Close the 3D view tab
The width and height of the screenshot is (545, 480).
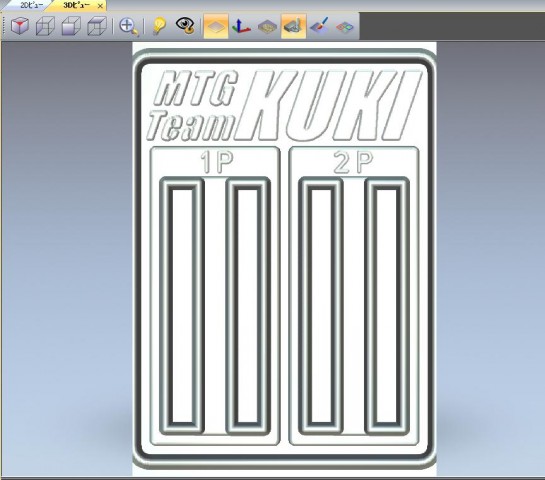(x=100, y=6)
